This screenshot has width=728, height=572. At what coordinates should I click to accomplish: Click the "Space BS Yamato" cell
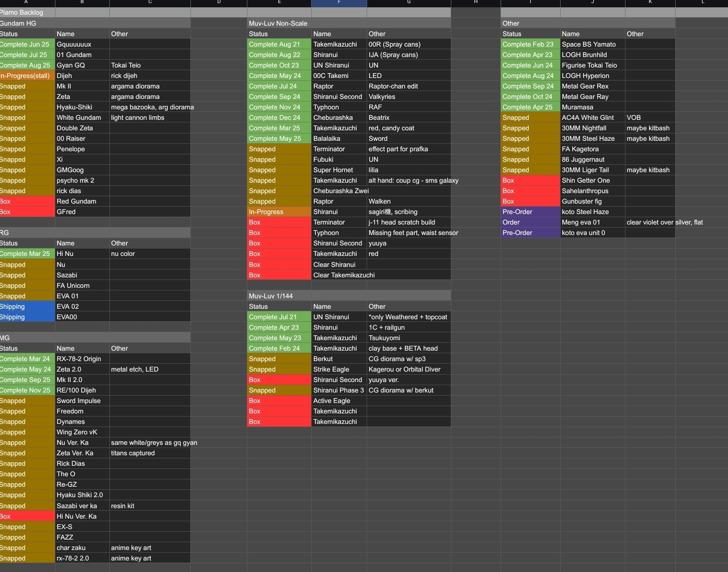click(x=593, y=44)
